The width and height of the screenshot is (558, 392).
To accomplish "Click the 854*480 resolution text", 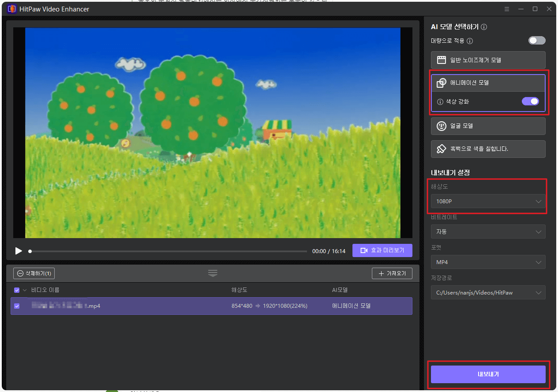I will pyautogui.click(x=242, y=306).
